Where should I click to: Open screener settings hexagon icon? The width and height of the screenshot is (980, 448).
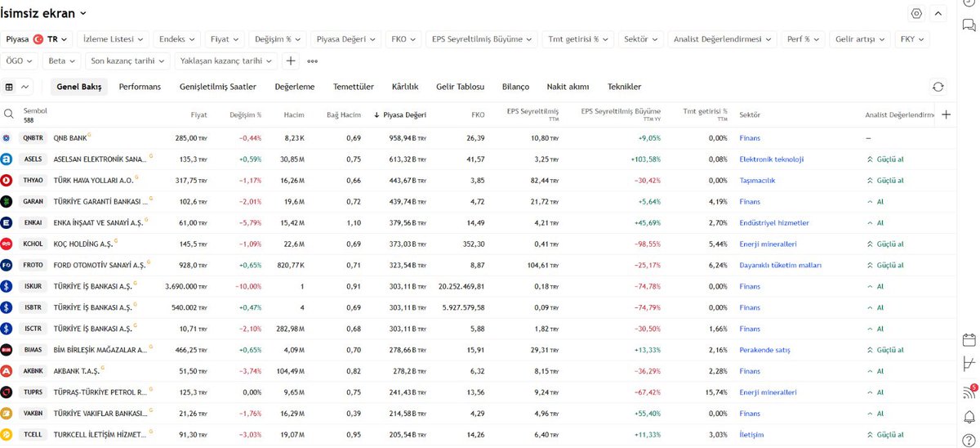[916, 13]
